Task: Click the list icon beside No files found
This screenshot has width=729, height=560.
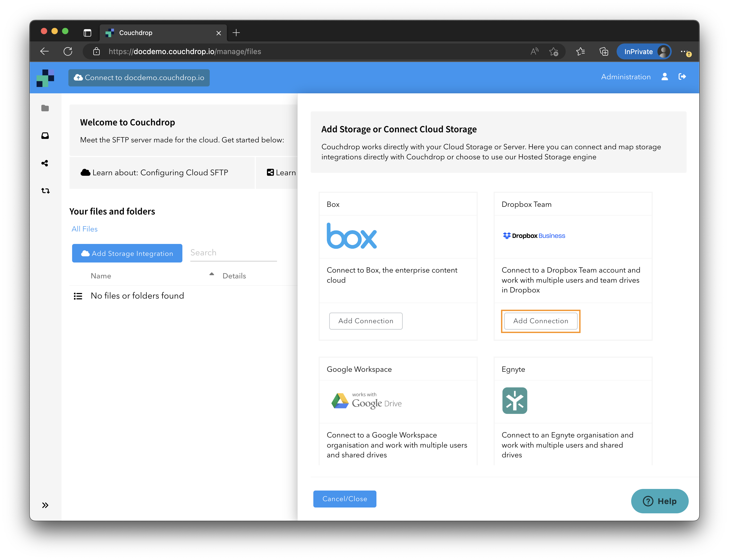Action: (78, 296)
